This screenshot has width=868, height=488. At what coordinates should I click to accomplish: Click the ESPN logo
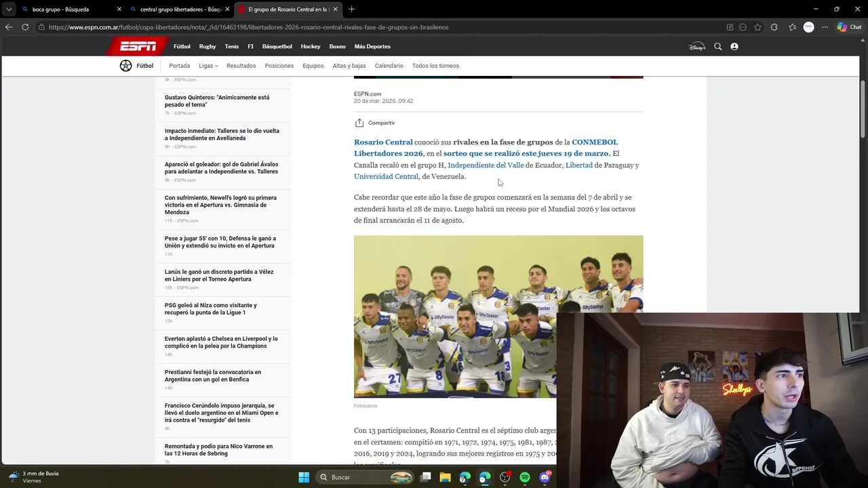(138, 46)
